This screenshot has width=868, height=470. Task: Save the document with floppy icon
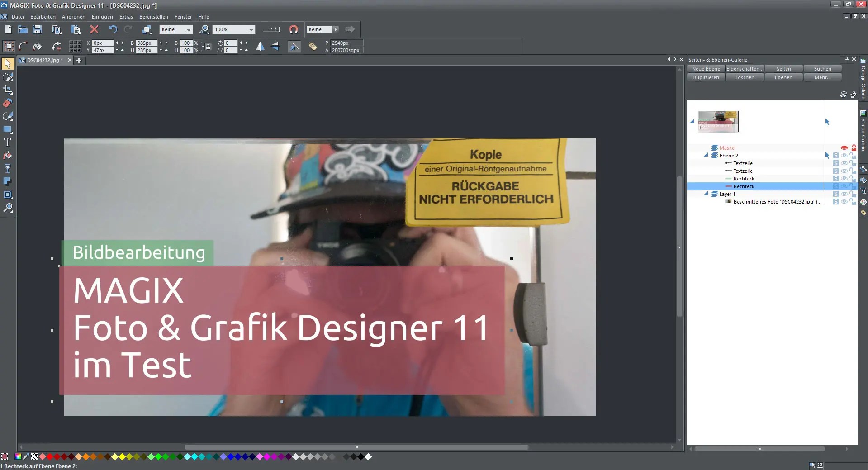click(x=38, y=29)
